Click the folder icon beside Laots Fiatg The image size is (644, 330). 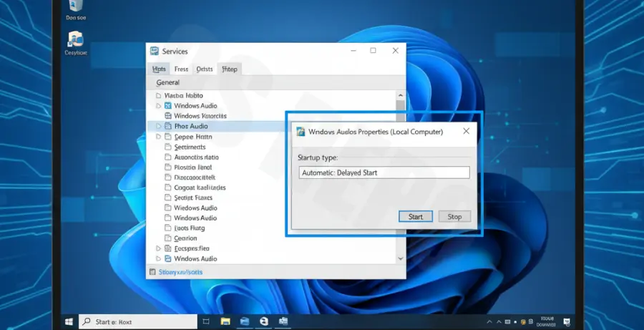167,228
